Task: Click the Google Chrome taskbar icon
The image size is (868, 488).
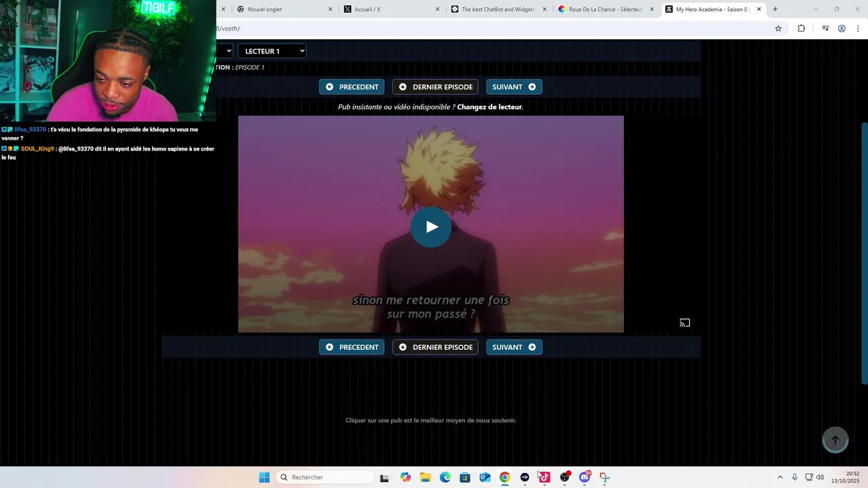Action: click(x=505, y=477)
